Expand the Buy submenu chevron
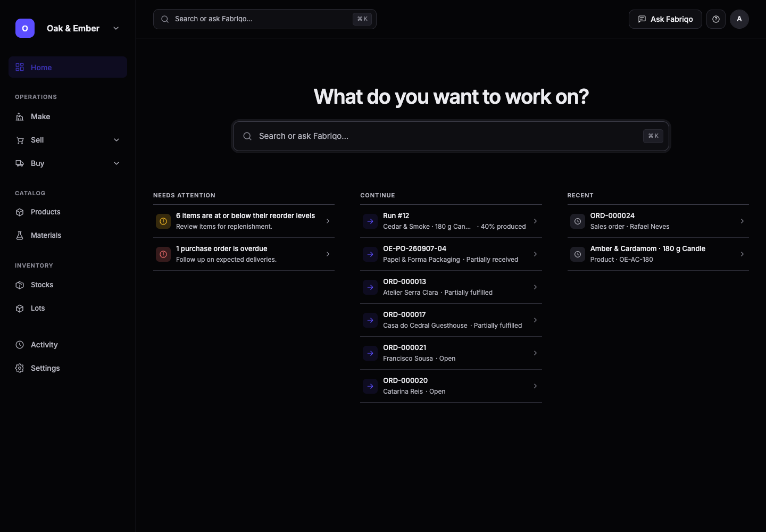 [116, 163]
